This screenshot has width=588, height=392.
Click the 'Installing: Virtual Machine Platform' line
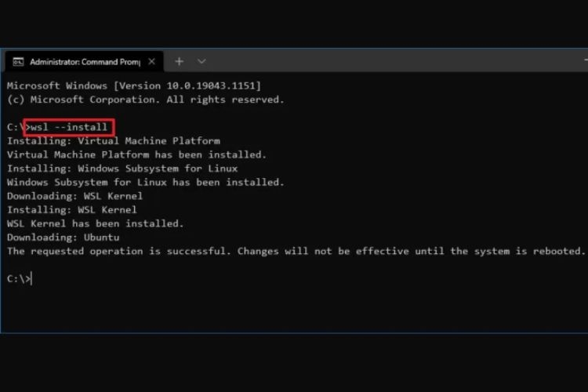[114, 141]
